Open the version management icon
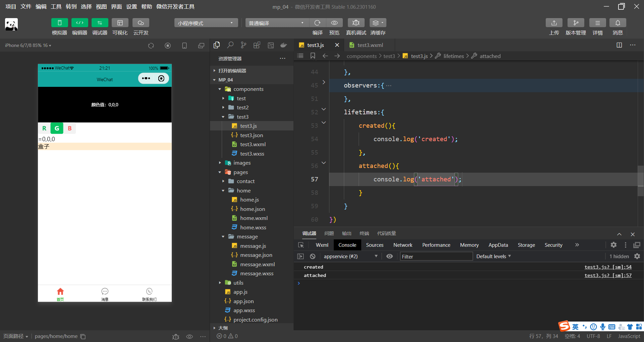644x342 pixels. click(x=576, y=23)
